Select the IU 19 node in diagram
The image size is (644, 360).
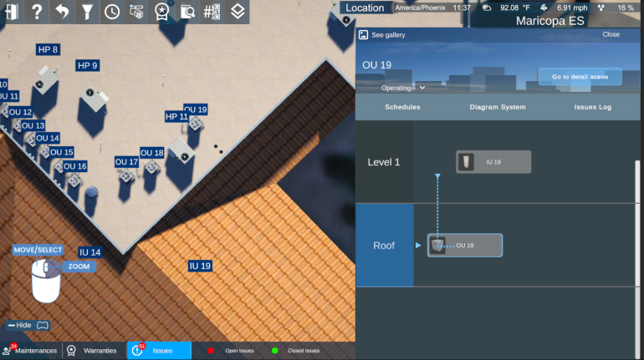pos(493,162)
